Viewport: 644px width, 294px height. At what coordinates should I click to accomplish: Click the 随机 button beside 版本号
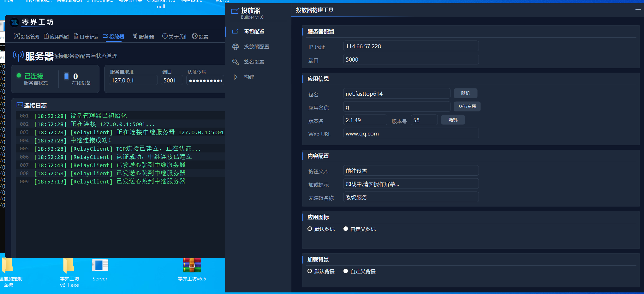click(453, 120)
